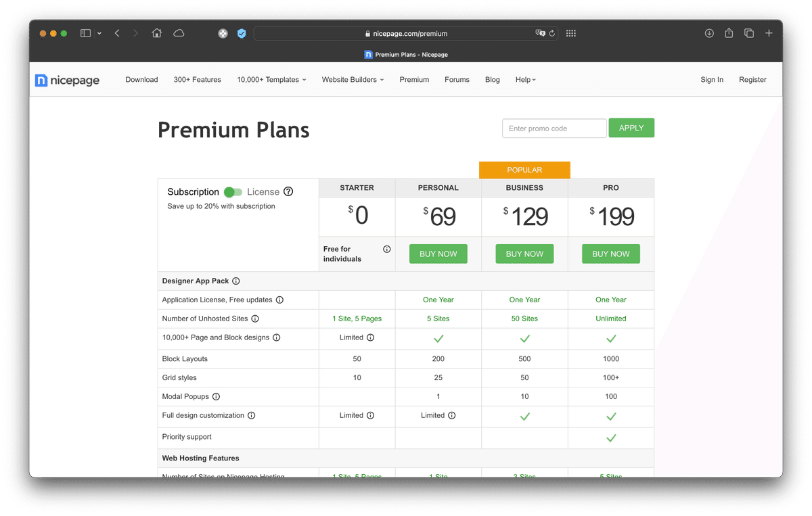Click Sign In link
This screenshot has width=812, height=516.
[712, 80]
